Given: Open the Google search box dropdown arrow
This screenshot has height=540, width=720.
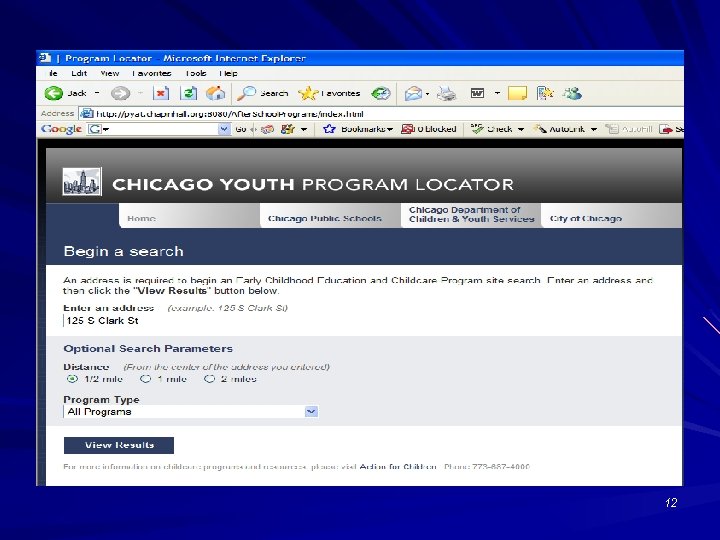Looking at the screenshot, I should coord(224,129).
